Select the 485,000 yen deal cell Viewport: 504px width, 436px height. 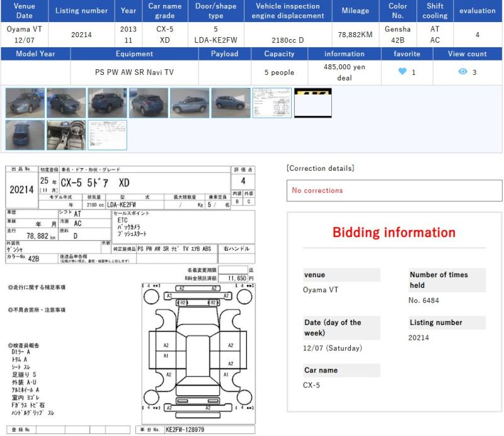[344, 72]
